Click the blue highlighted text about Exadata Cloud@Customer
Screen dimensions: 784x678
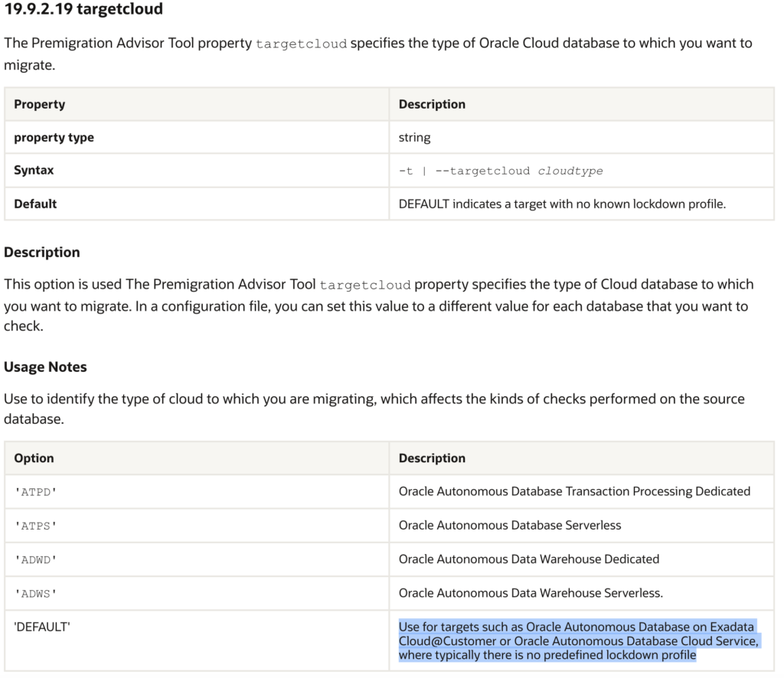point(578,641)
